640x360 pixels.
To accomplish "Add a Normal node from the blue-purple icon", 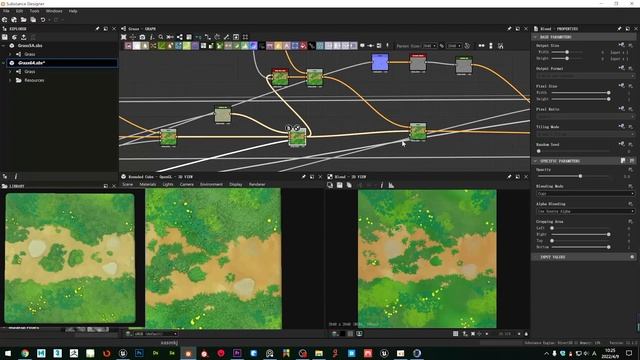I will (253, 46).
